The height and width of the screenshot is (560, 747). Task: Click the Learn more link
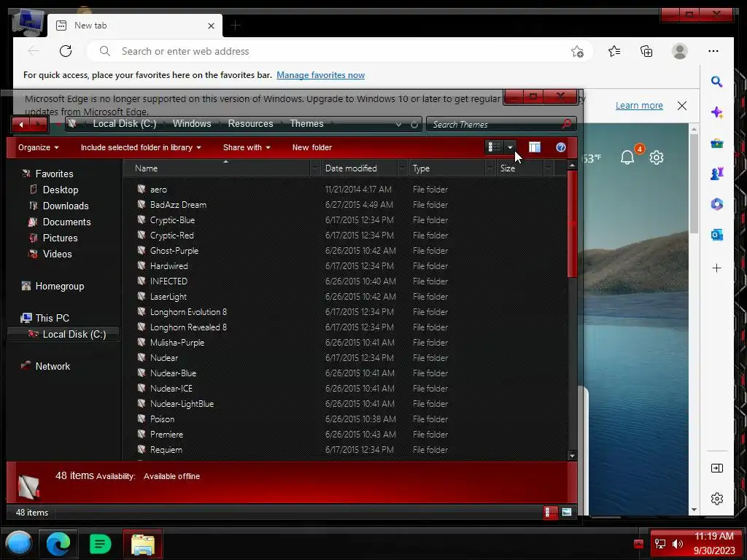coord(639,105)
